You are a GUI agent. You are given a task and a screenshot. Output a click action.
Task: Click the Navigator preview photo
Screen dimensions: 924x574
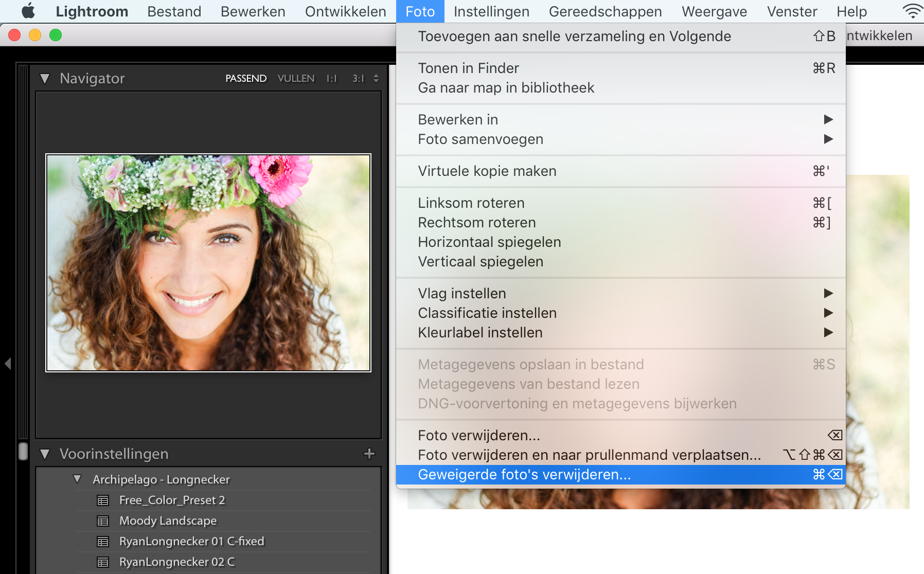(208, 262)
